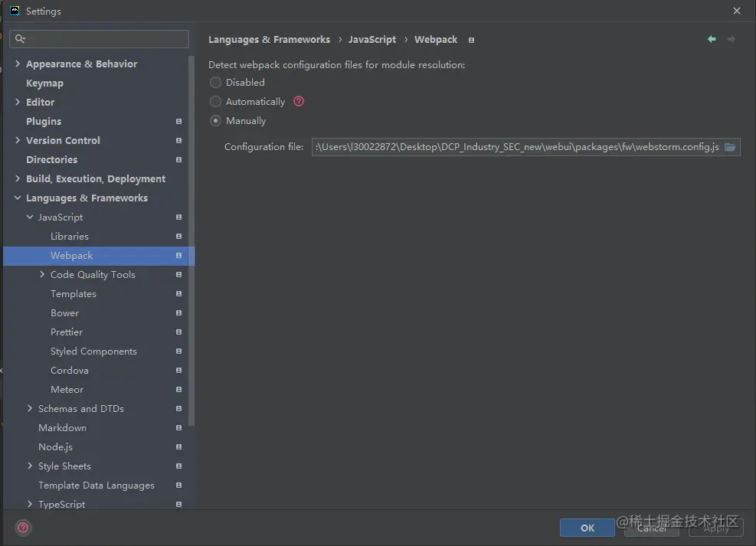This screenshot has height=546, width=756.
Task: Open the Node.js settings entry
Action: click(55, 447)
